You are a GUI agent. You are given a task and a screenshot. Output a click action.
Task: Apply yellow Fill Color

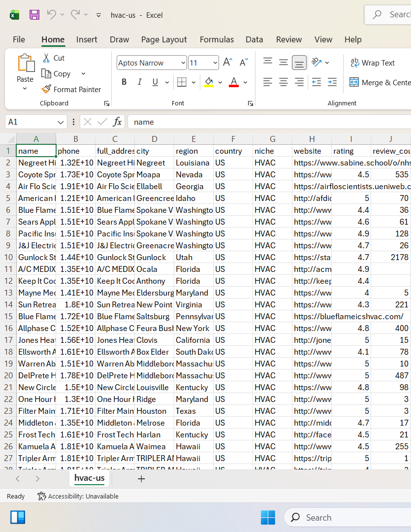209,82
